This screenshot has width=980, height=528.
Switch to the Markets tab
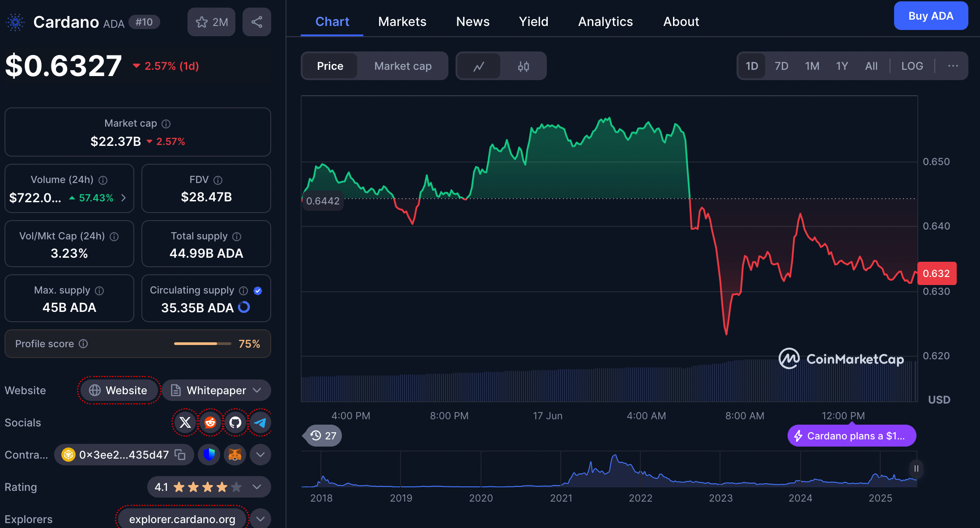pos(402,21)
